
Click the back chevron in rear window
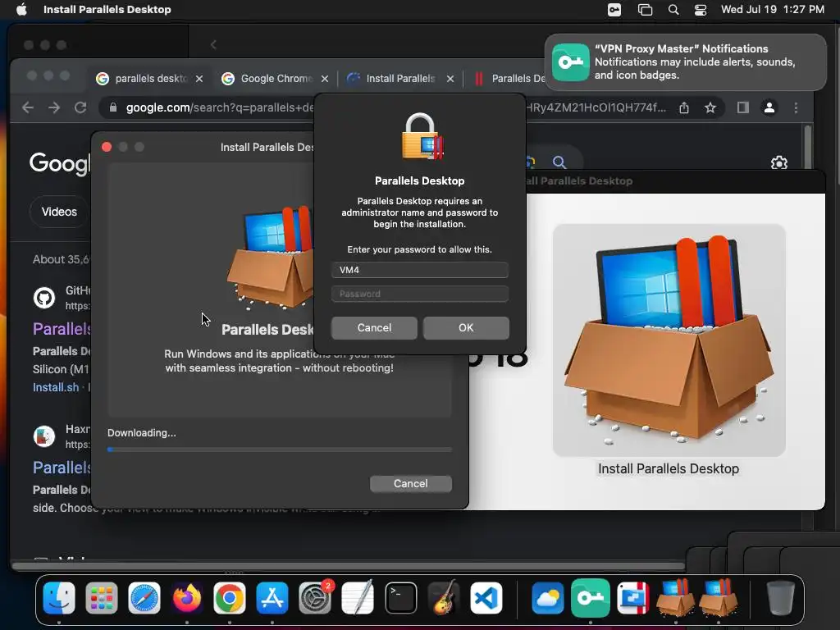click(x=213, y=45)
